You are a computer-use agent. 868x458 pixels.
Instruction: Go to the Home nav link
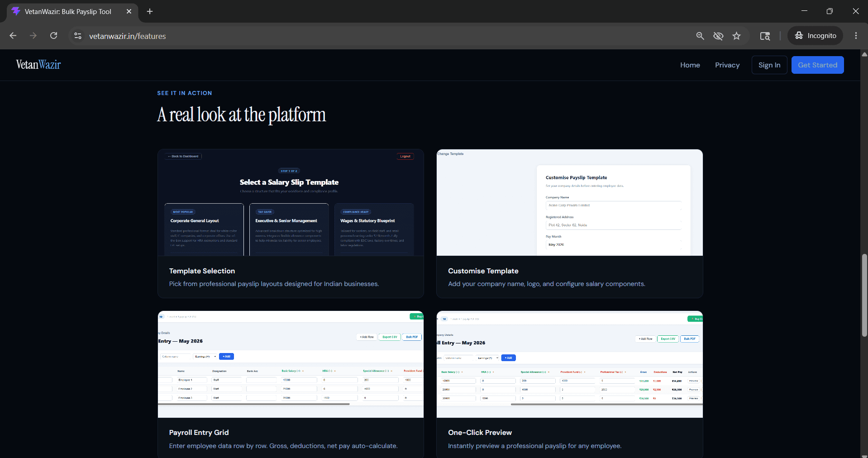point(690,65)
